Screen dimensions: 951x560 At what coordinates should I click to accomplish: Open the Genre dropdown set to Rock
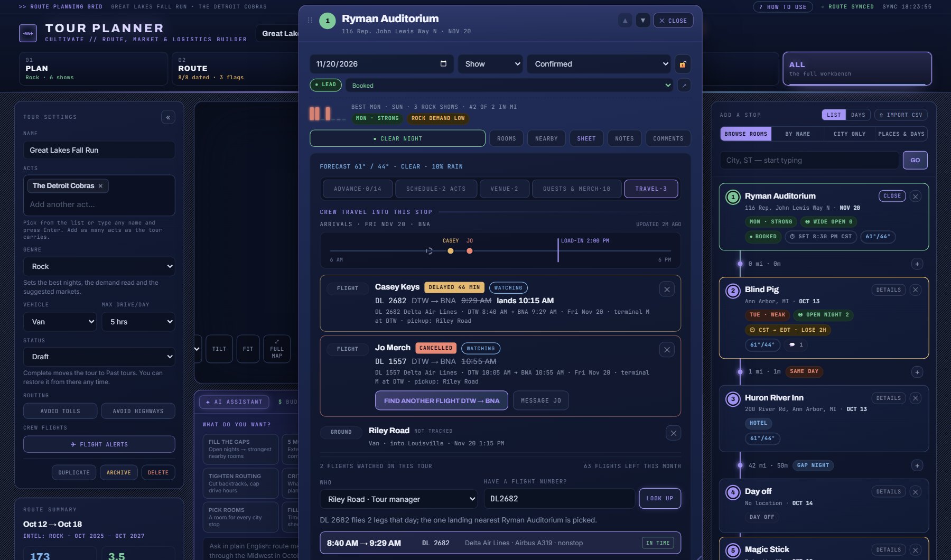click(99, 266)
